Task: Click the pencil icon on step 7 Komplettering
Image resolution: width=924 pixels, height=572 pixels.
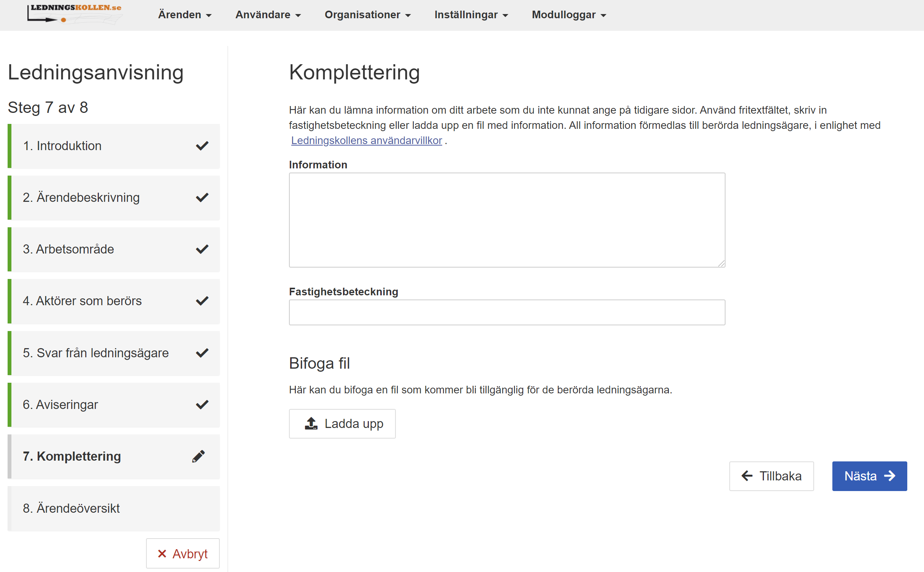Action: (x=199, y=456)
